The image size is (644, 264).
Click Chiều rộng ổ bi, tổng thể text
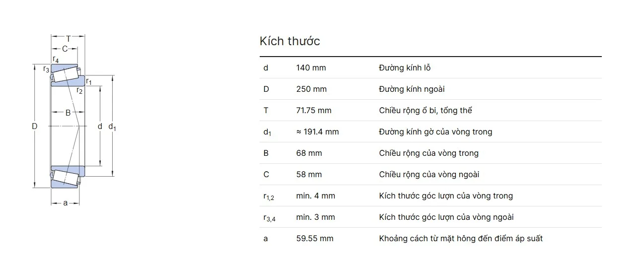point(426,110)
